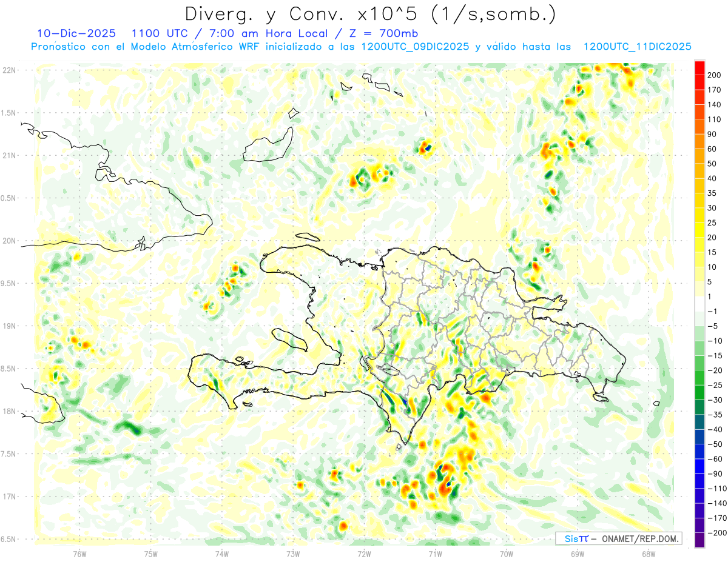Image resolution: width=728 pixels, height=562 pixels.
Task: Click the '22N' latitude label
Action: click(x=9, y=70)
